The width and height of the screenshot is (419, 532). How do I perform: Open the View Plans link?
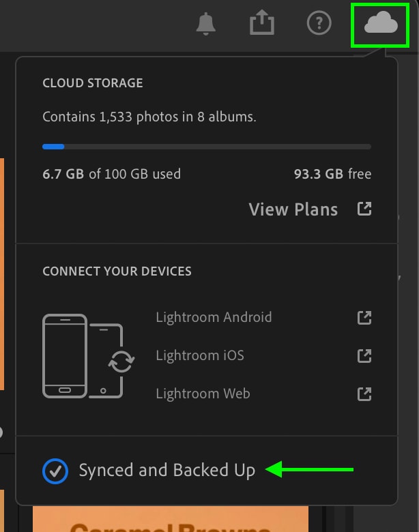[x=293, y=209]
